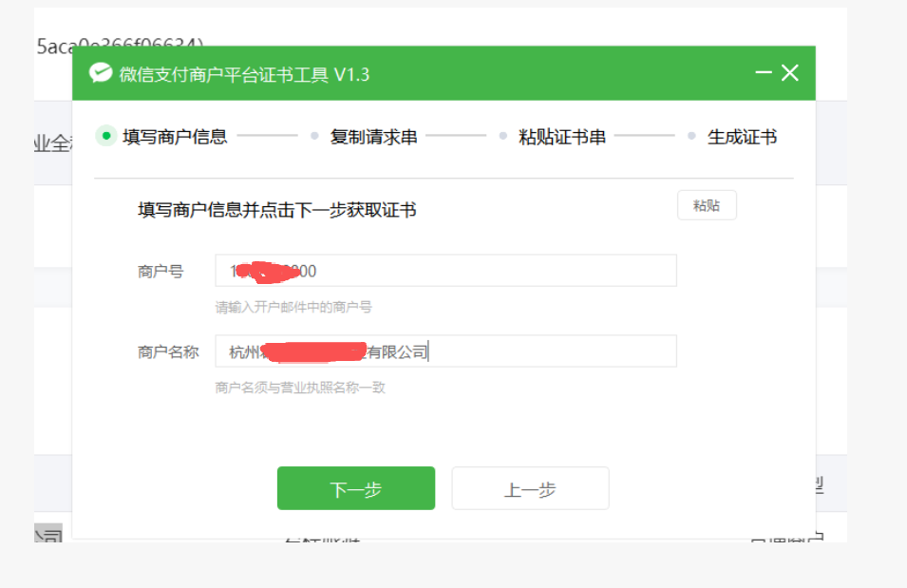Go back using the 上一步 button
Image resolution: width=907 pixels, height=588 pixels.
(530, 488)
